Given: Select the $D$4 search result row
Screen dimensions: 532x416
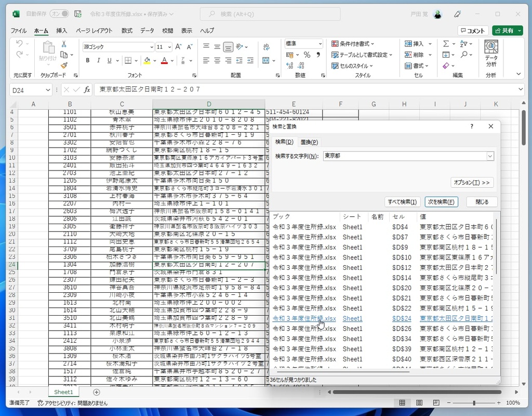Looking at the screenshot, I should point(382,227).
